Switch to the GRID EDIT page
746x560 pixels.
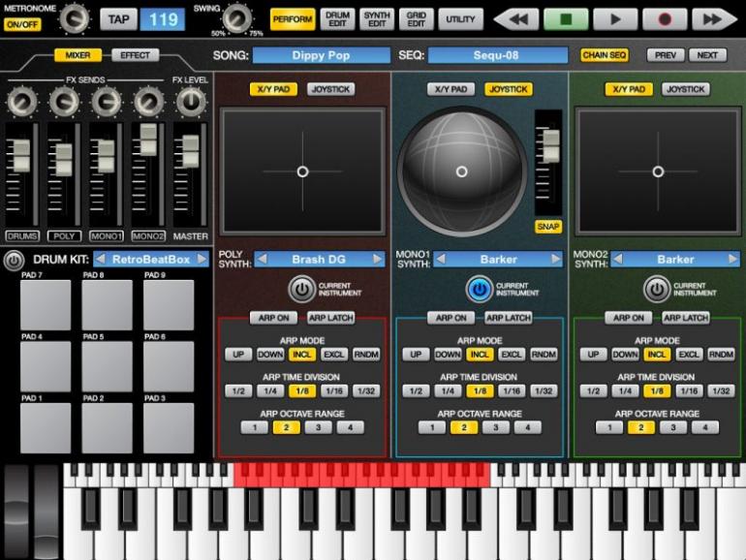pos(417,19)
